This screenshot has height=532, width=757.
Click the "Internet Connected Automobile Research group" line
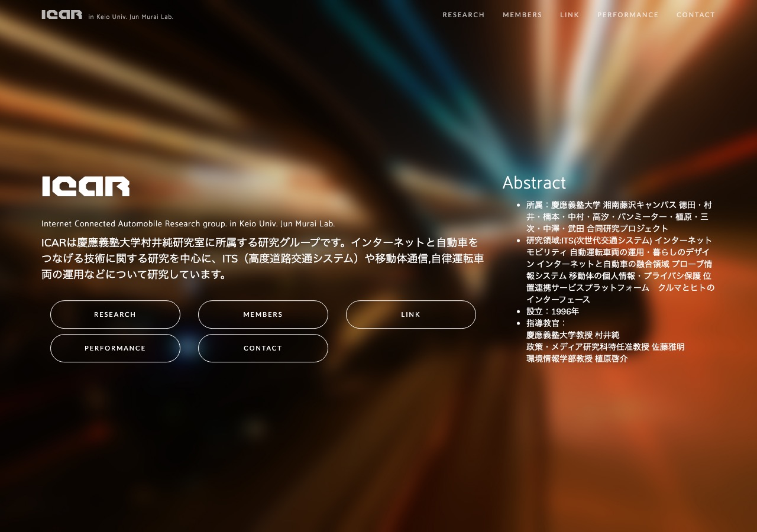[x=188, y=223]
